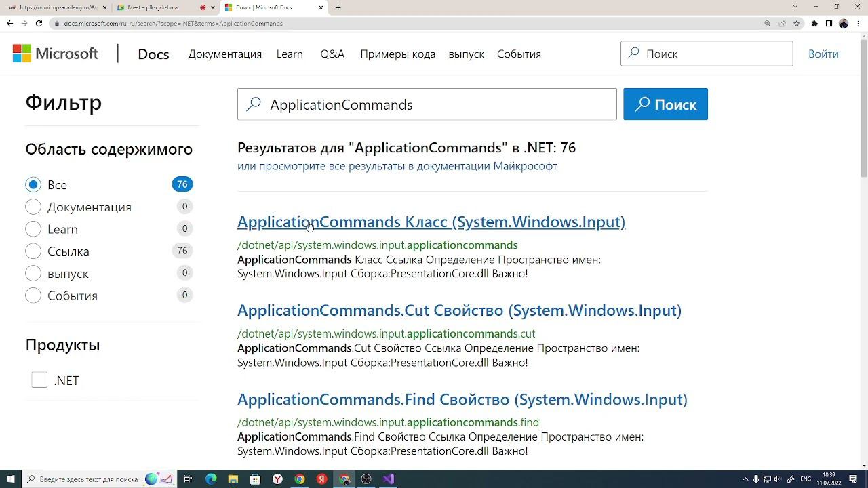Open "Q&A" in the top nav
The width and height of the screenshot is (868, 488).
pos(332,54)
